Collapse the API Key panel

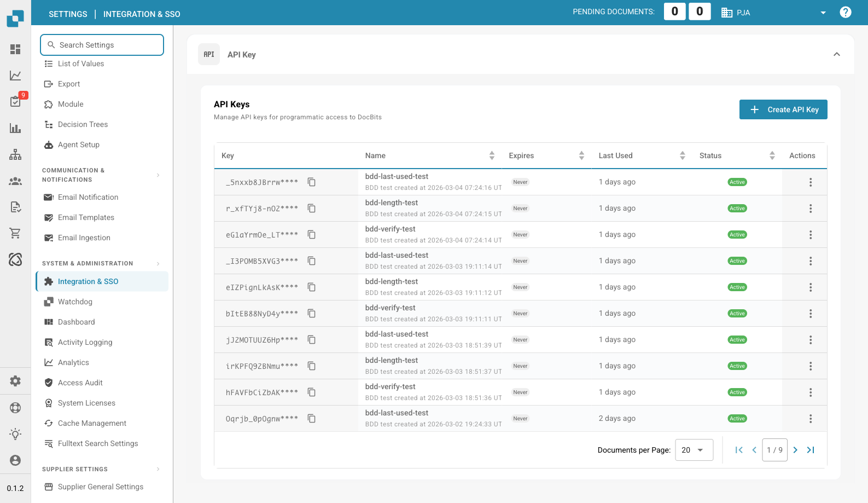click(837, 54)
